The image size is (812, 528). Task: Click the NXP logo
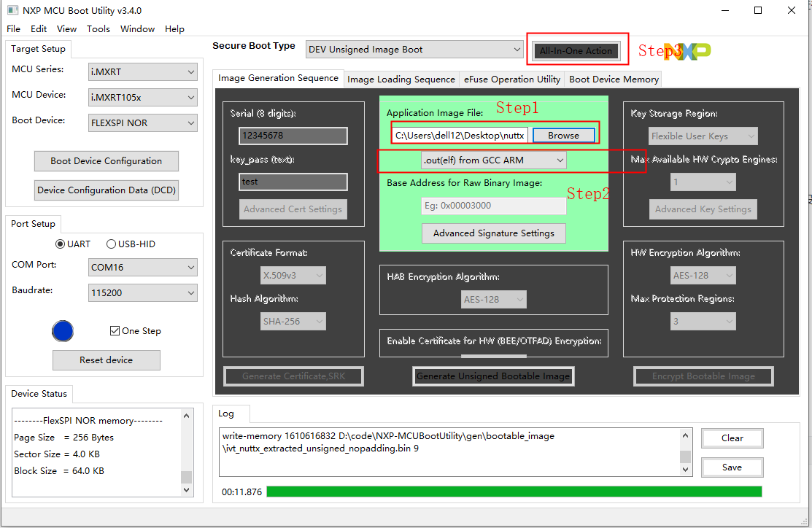point(687,51)
